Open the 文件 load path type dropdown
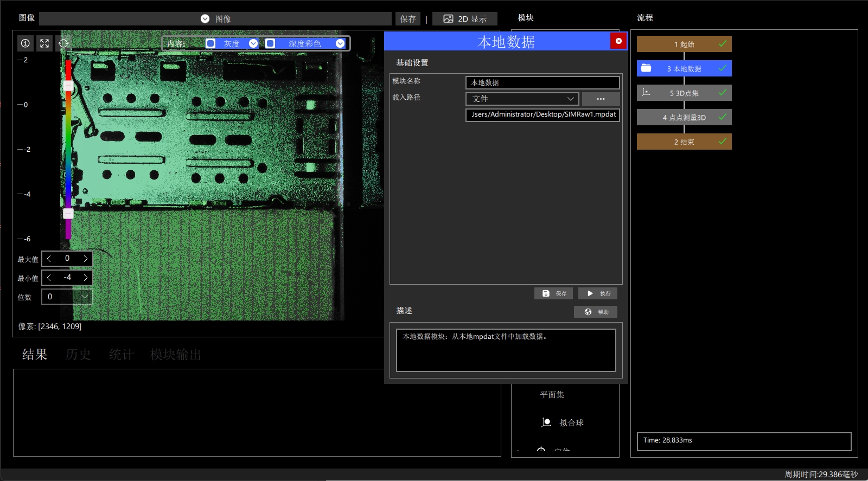The image size is (868, 481). [x=522, y=99]
